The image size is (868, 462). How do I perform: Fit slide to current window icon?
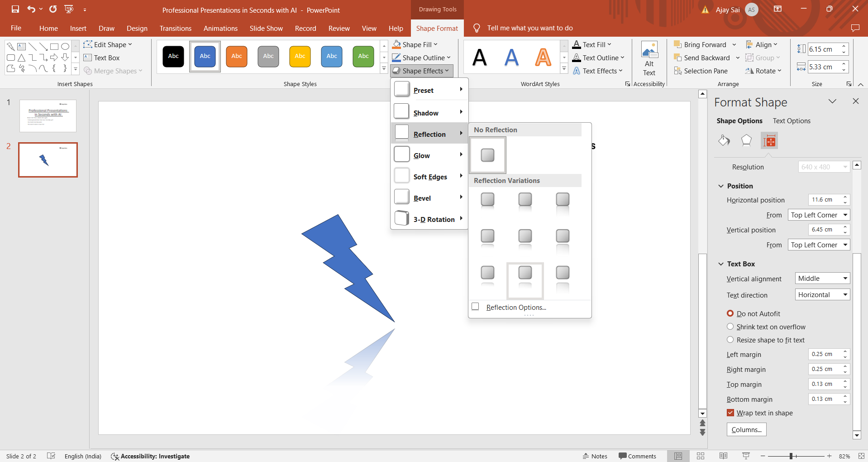(861, 456)
